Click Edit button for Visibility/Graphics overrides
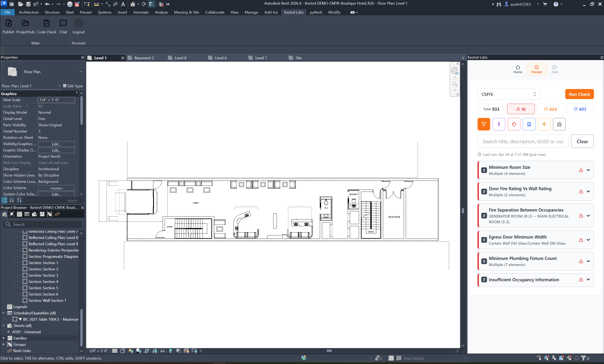 click(x=56, y=144)
